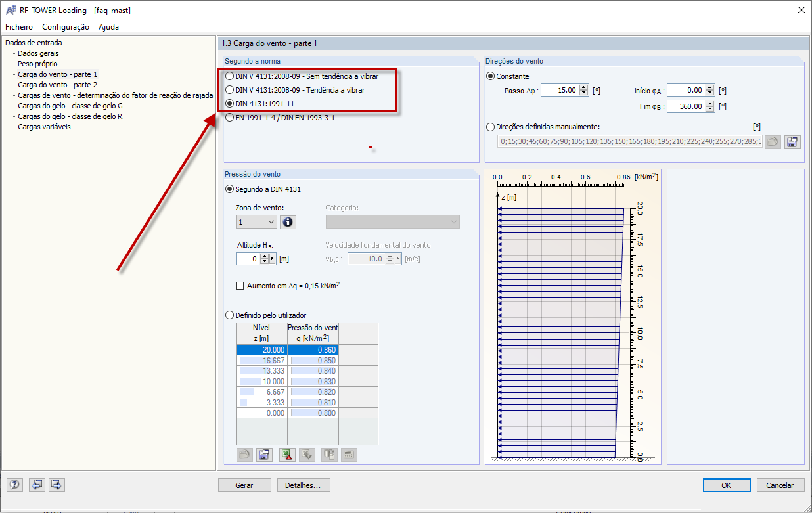This screenshot has height=513, width=812.
Task: Click Início φA spinner arrows
Action: (710, 90)
